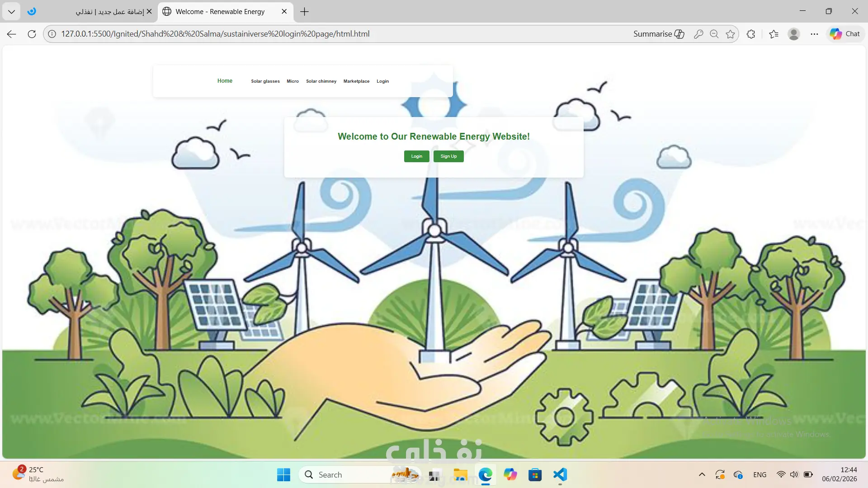Select Solar glasses in the navigation bar
Viewport: 868px width, 488px height.
[x=265, y=81]
